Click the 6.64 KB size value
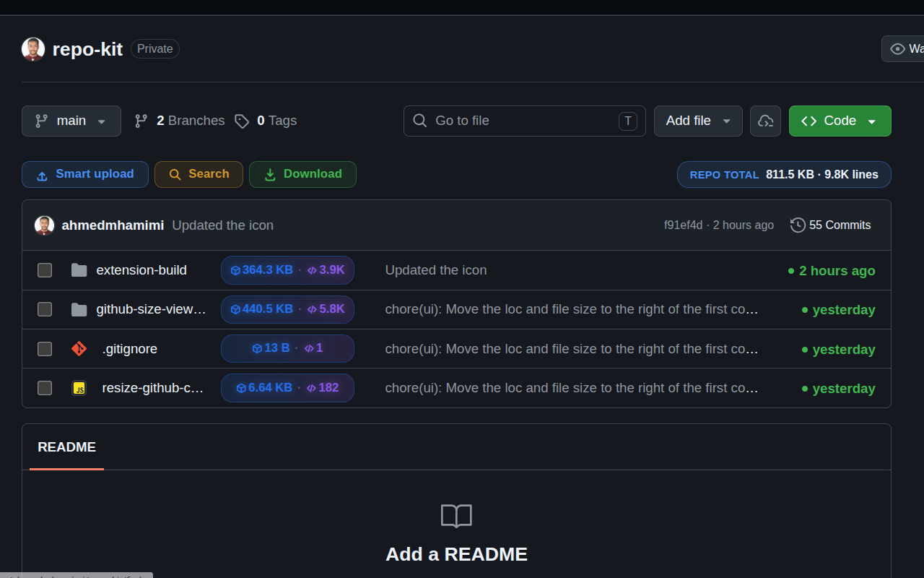The height and width of the screenshot is (578, 924). tap(270, 388)
